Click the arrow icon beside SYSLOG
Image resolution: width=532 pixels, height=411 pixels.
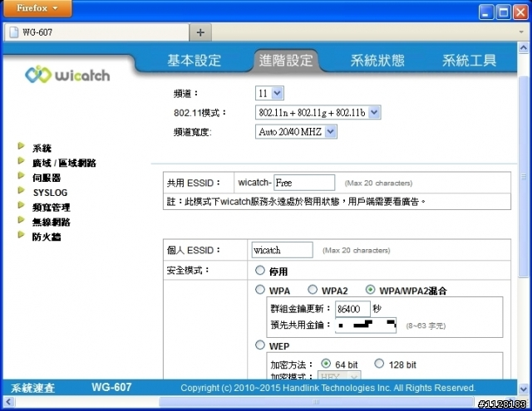[21, 190]
